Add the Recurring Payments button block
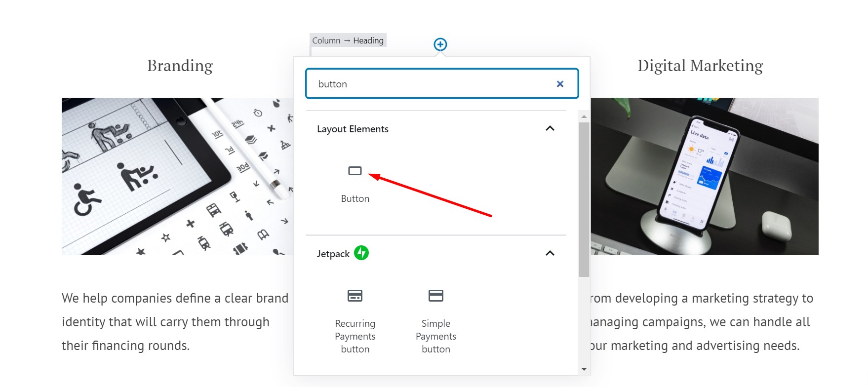Screen dimensions: 868x387 coord(355,321)
